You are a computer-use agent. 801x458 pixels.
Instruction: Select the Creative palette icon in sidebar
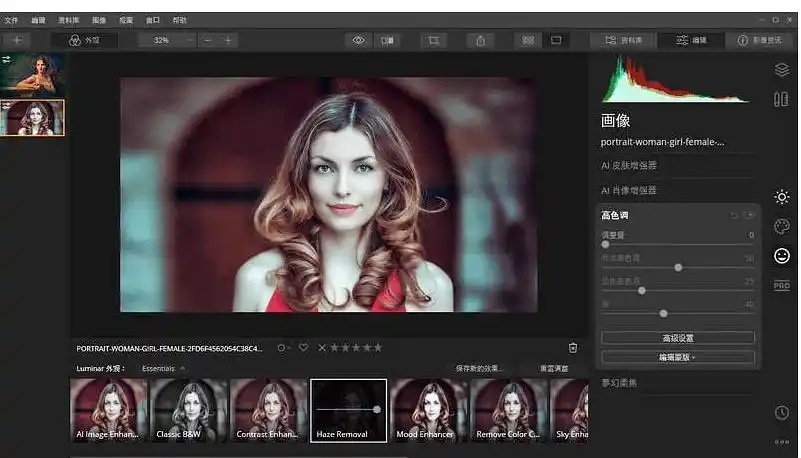(x=781, y=227)
